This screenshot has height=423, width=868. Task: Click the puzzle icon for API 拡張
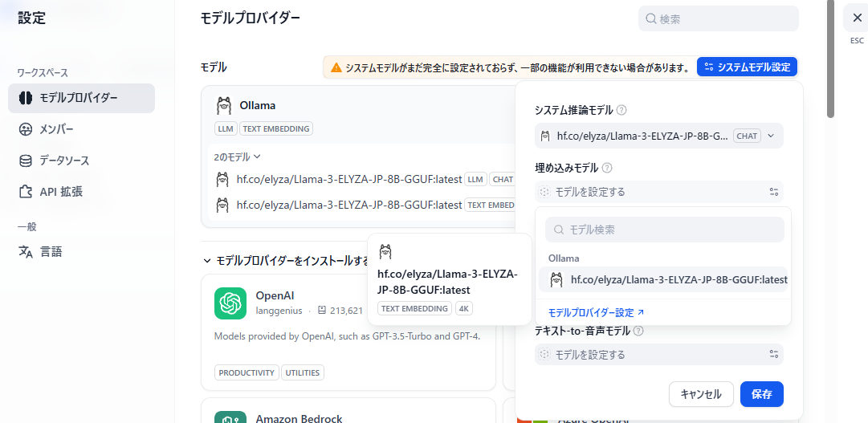[26, 192]
